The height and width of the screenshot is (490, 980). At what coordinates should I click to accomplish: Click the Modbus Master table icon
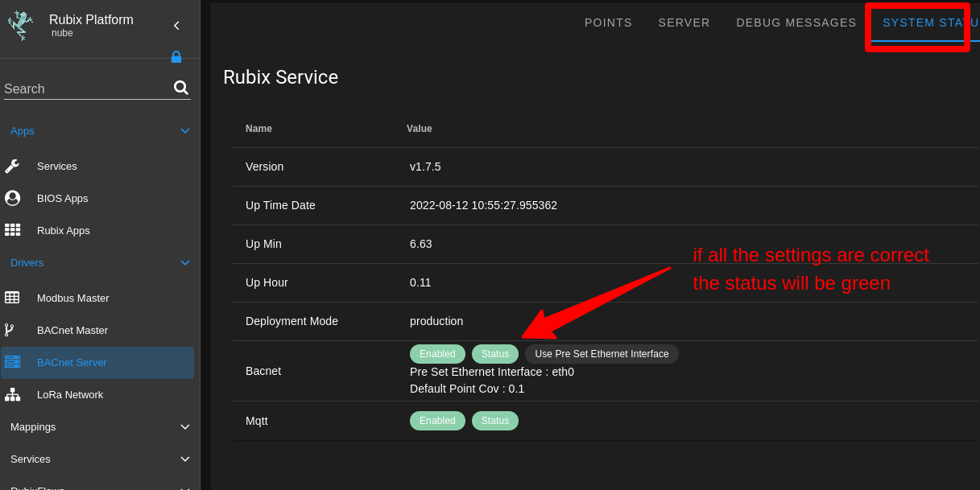point(12,298)
